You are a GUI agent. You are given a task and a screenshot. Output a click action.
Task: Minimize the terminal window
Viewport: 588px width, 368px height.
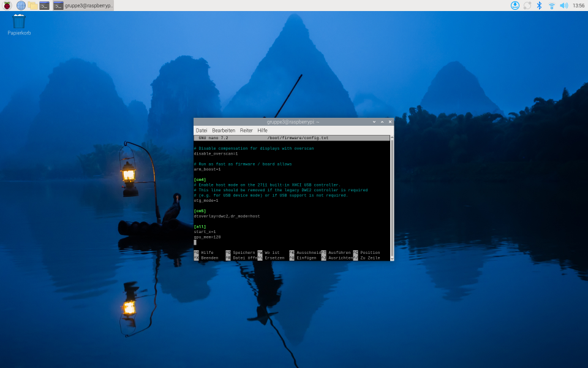click(374, 122)
